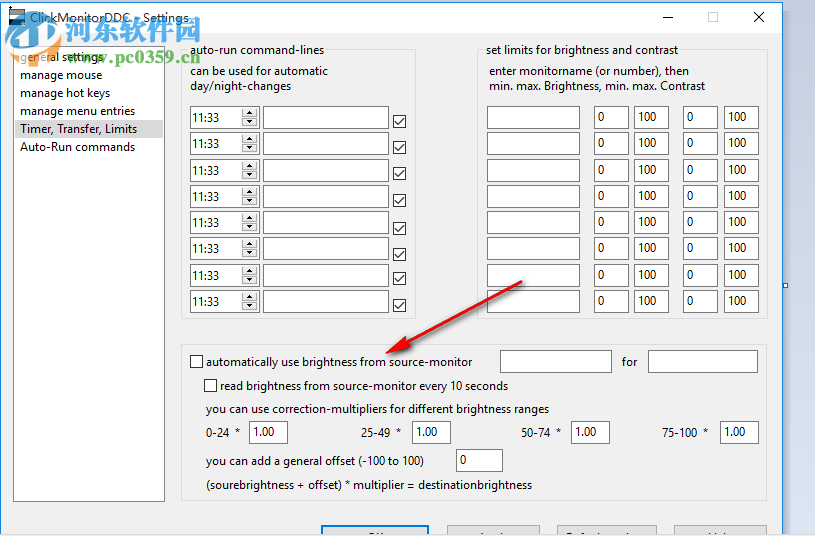Screen dimensions: 815x536
Task: Click max contrast field in first limits row
Action: (x=741, y=117)
